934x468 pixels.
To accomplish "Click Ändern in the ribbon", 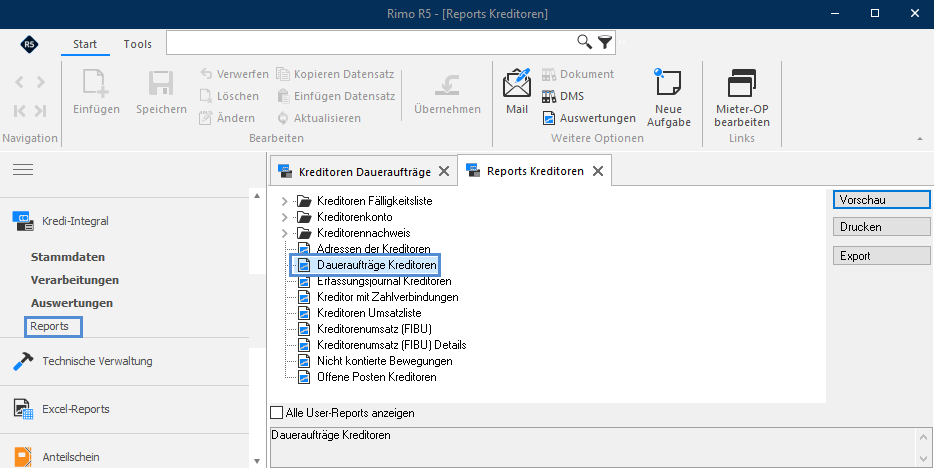I will tap(227, 118).
